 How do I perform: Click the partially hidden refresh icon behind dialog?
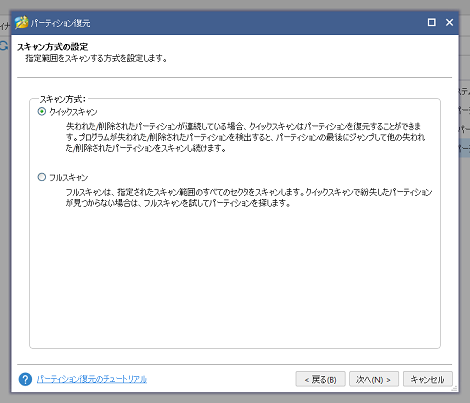(4, 46)
